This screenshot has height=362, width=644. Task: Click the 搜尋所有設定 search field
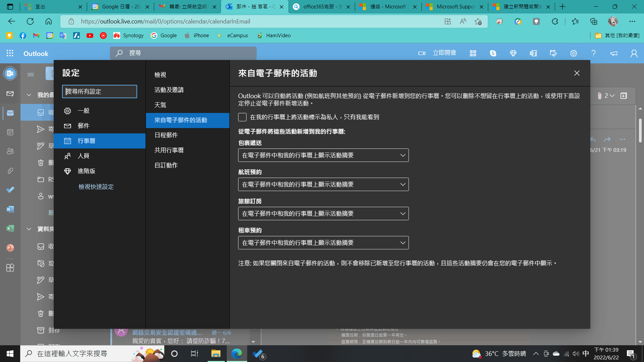(100, 92)
